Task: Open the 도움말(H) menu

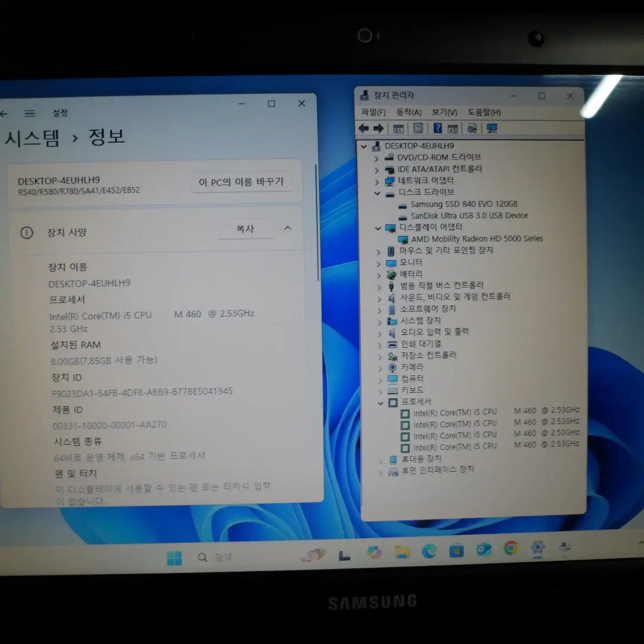Action: coord(484,112)
